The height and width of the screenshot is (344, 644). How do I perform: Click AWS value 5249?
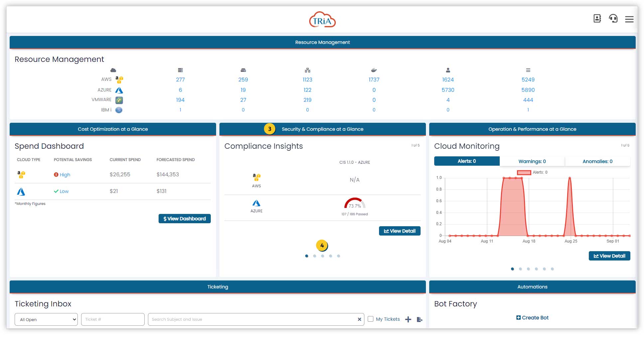click(x=528, y=80)
